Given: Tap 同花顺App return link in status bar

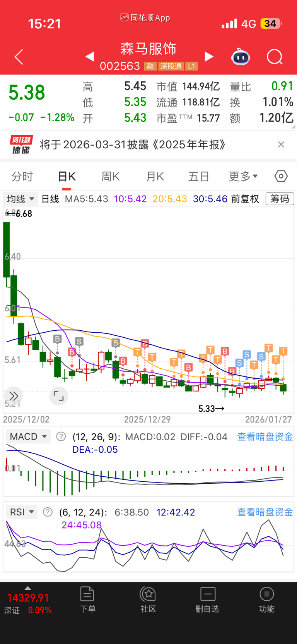Looking at the screenshot, I should coord(145,18).
